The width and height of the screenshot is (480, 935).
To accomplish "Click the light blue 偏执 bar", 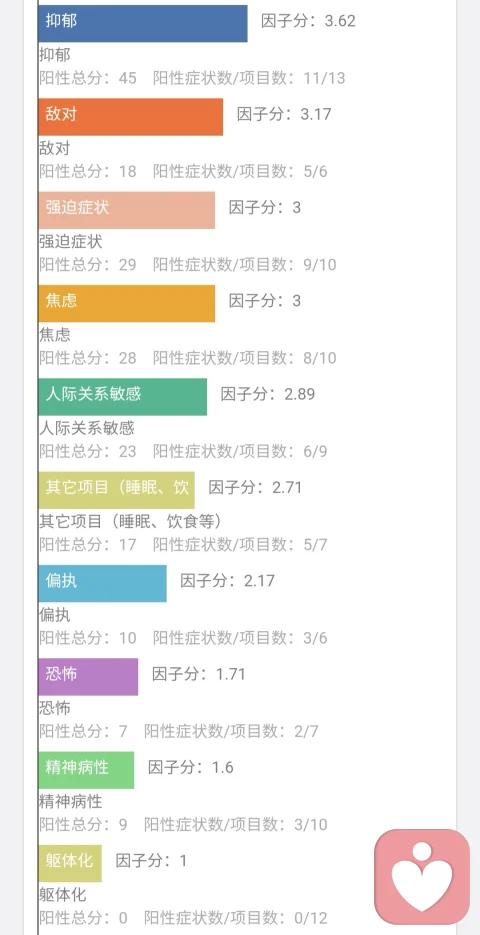I will [x=103, y=583].
